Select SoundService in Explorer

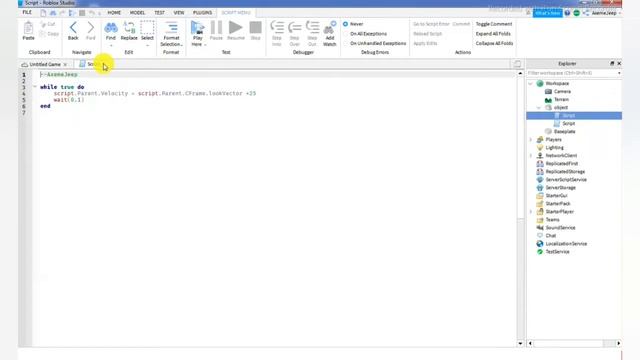[x=560, y=228]
